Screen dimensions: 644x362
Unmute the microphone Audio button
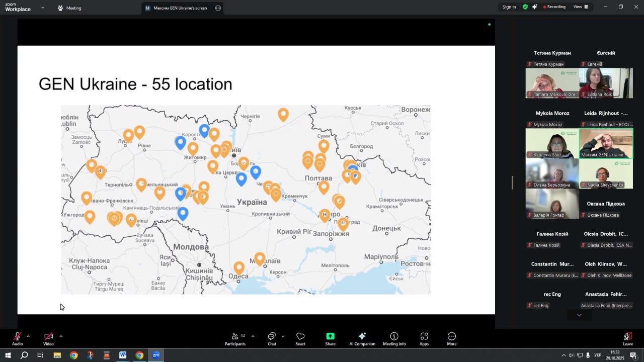point(17,339)
